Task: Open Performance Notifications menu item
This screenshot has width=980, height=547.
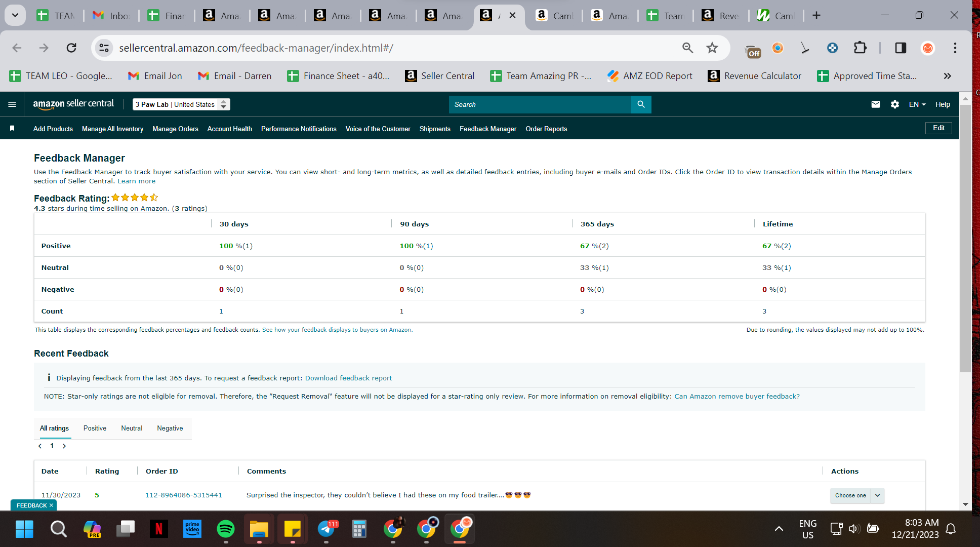Action: [x=299, y=129]
